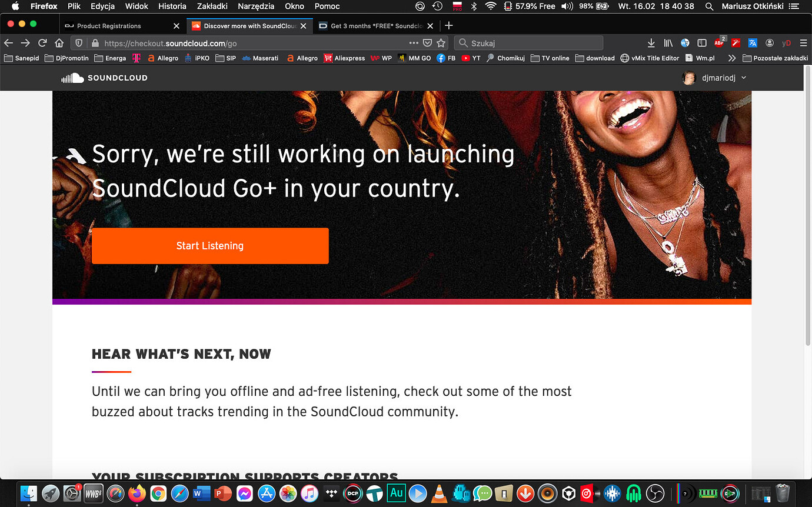Open the Firefox account icon

[x=770, y=43]
